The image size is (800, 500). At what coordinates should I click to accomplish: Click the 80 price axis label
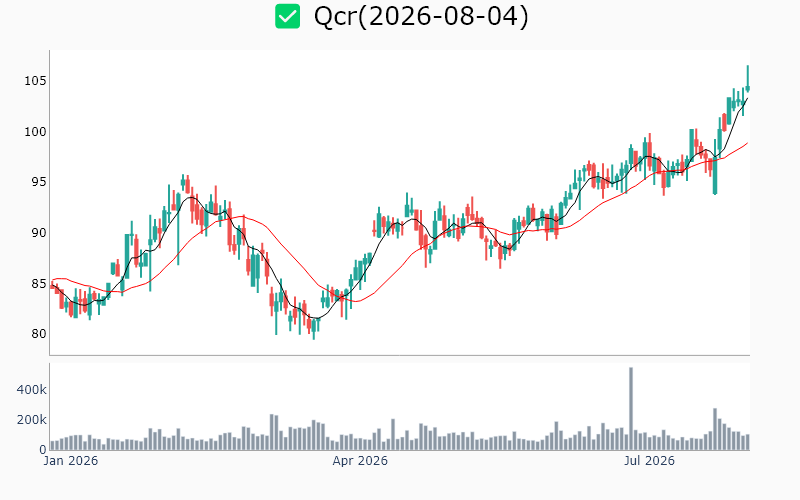pyautogui.click(x=38, y=334)
